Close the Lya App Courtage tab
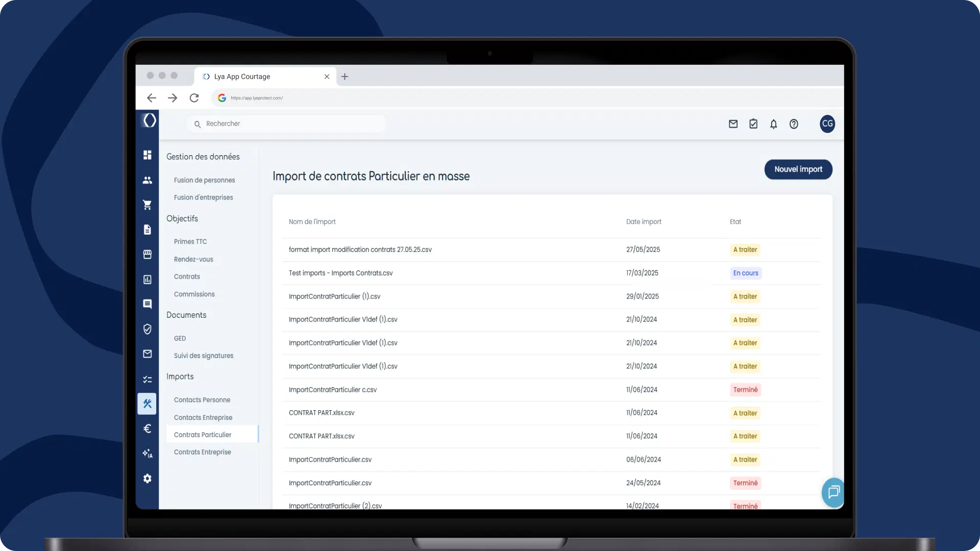Viewport: 980px width, 551px height. tap(327, 77)
